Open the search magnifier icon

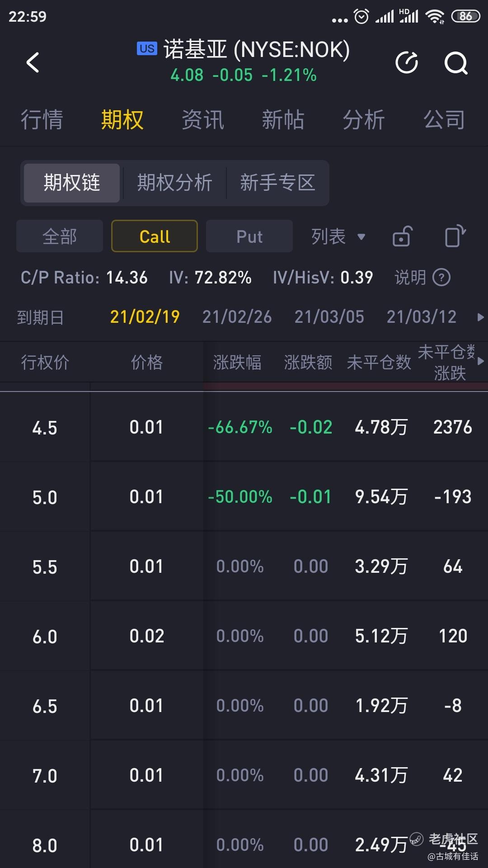(x=456, y=63)
